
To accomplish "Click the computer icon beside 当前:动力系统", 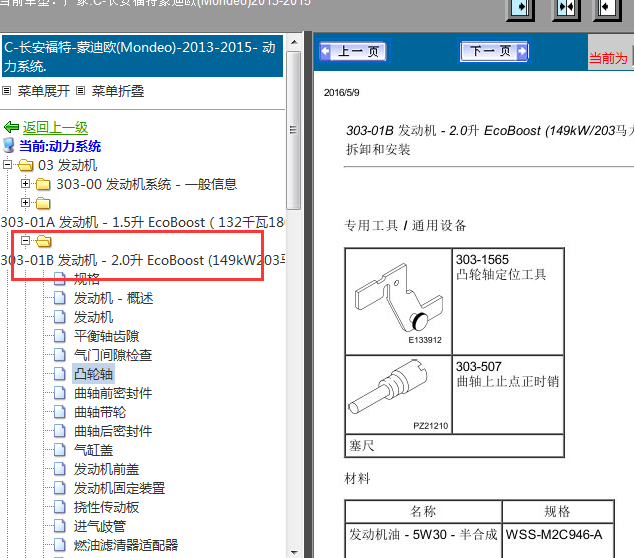I will tap(8, 146).
